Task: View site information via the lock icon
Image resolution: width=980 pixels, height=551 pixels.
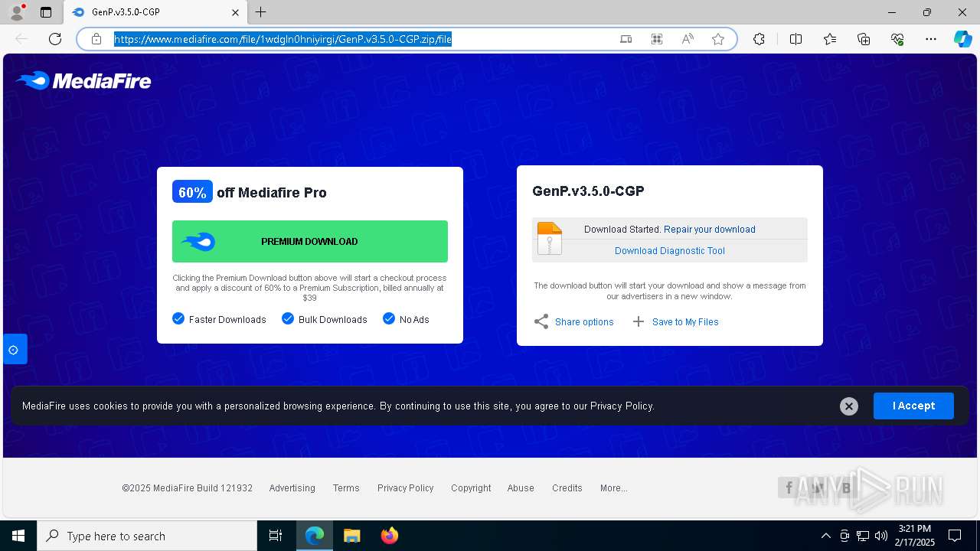Action: [96, 39]
